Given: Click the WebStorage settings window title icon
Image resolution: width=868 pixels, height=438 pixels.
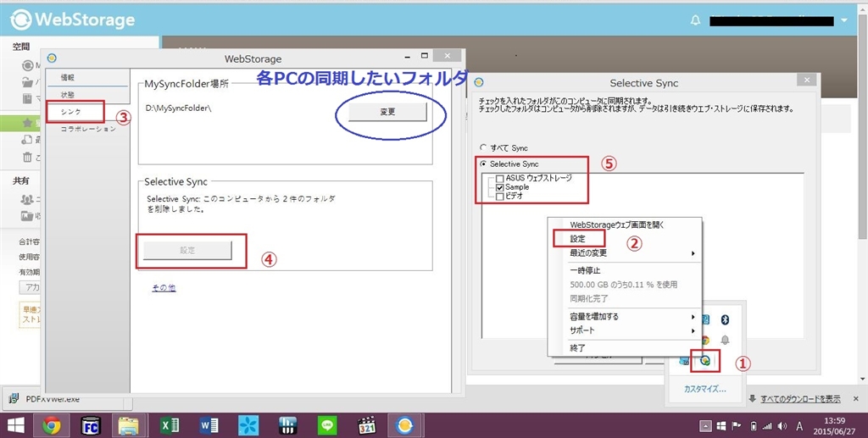Looking at the screenshot, I should coord(52,58).
